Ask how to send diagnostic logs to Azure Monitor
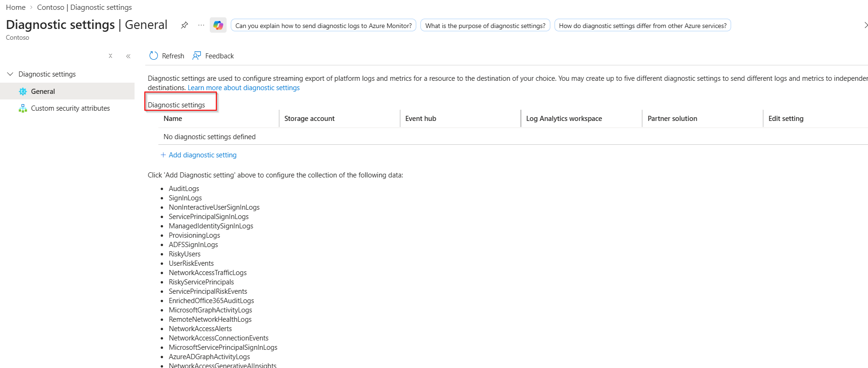This screenshot has height=368, width=868. pos(323,26)
